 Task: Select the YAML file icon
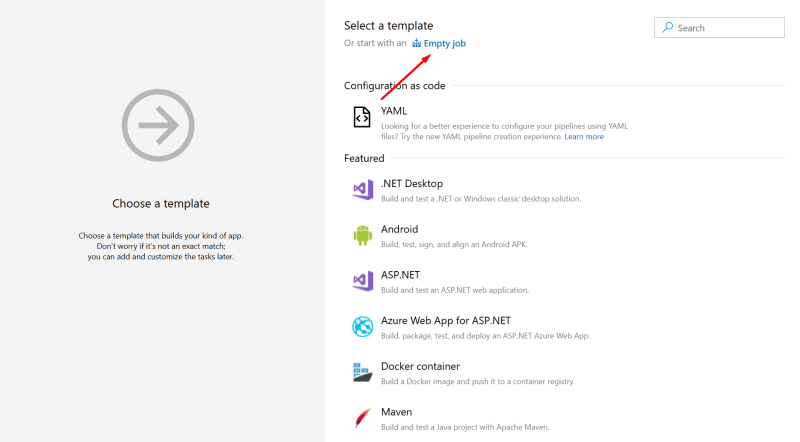click(362, 117)
